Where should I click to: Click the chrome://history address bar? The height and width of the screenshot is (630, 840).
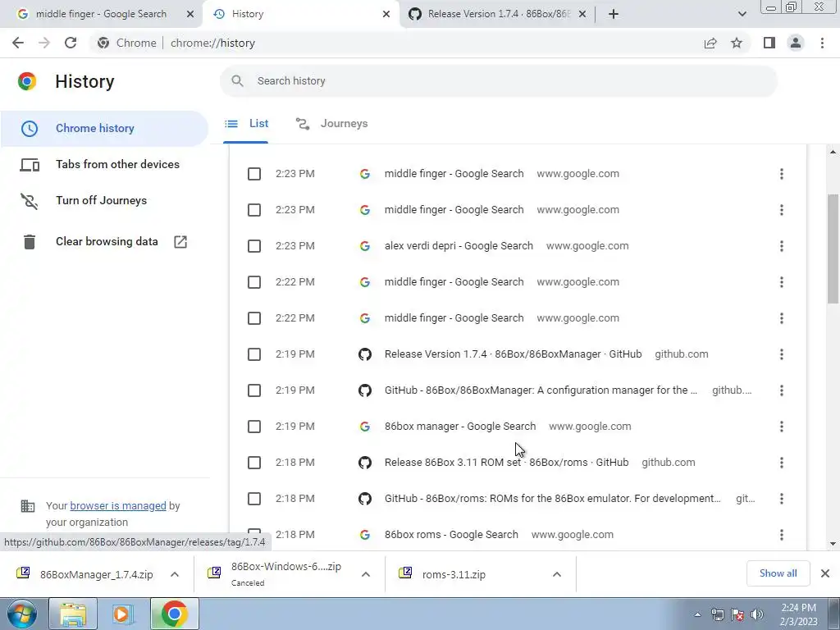pyautogui.click(x=396, y=43)
